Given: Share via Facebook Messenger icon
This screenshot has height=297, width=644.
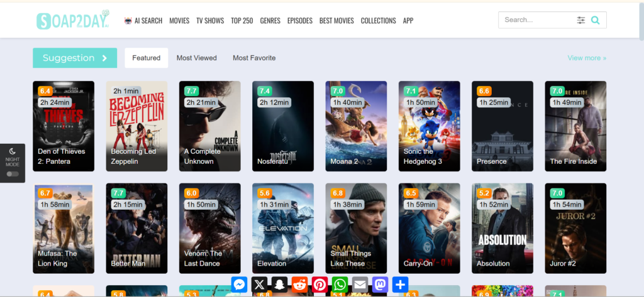Looking at the screenshot, I should pos(239,284).
